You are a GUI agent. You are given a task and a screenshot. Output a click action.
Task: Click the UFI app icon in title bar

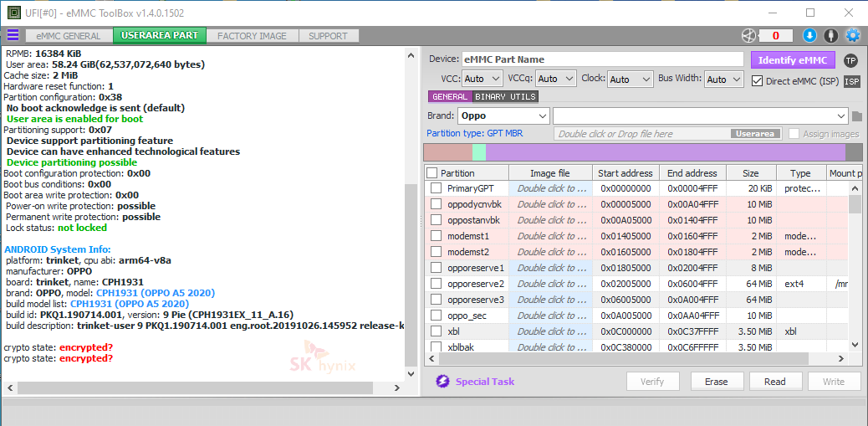pos(13,13)
